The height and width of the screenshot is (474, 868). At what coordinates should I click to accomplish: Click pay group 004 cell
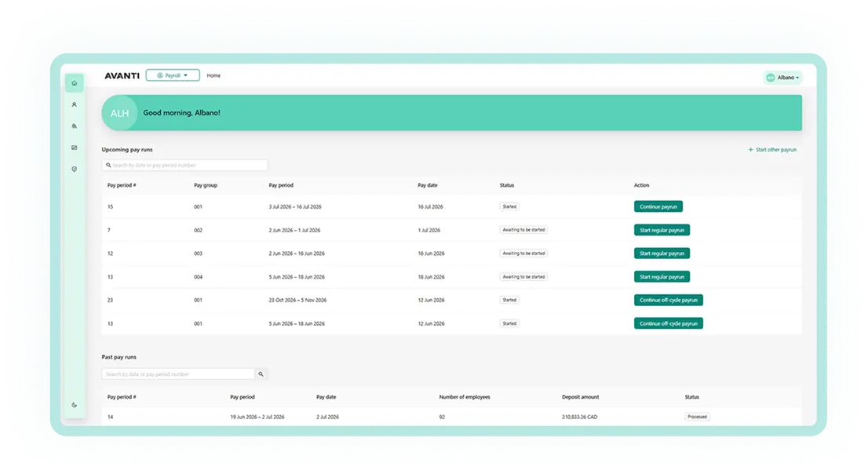pyautogui.click(x=199, y=277)
